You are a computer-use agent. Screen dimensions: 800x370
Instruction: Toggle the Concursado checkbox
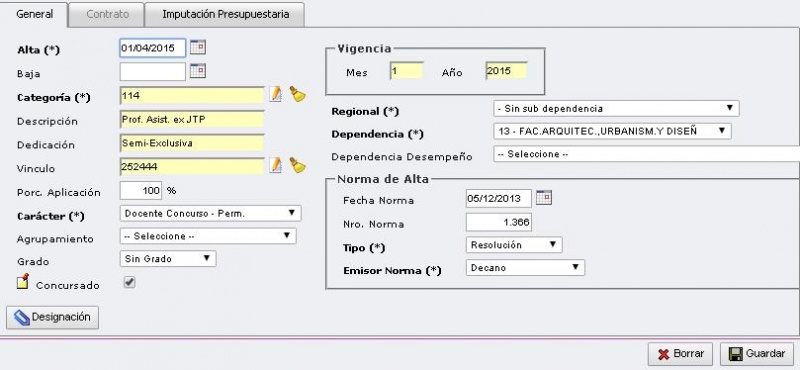click(130, 282)
